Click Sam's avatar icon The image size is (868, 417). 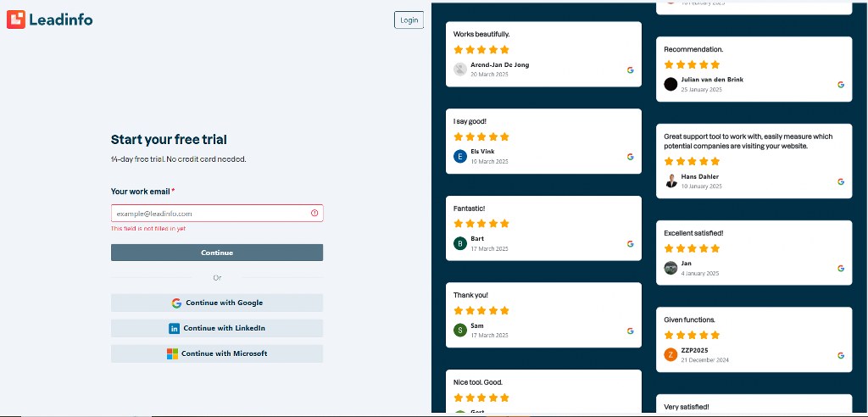460,330
